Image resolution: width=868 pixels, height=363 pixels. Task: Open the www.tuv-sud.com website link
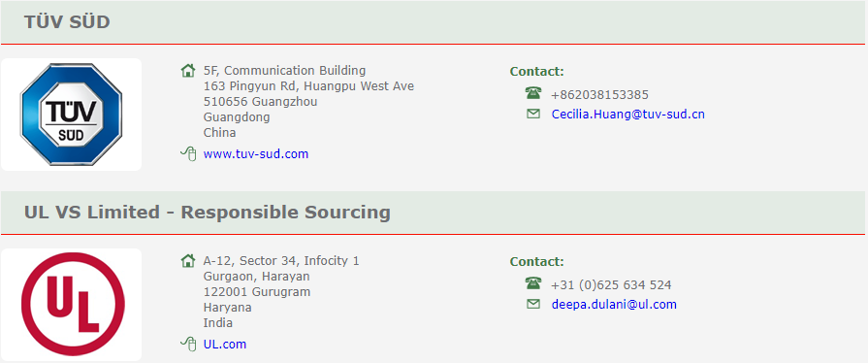[256, 154]
